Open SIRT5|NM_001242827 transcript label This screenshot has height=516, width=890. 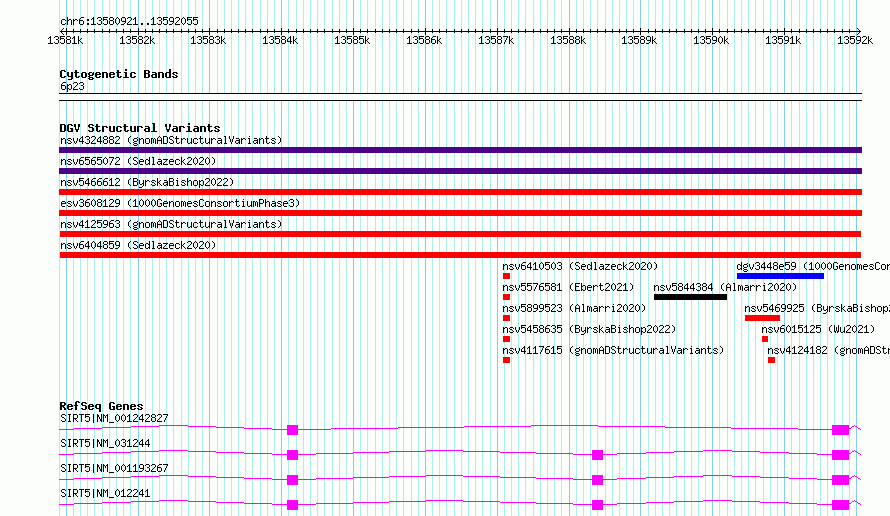click(x=114, y=418)
